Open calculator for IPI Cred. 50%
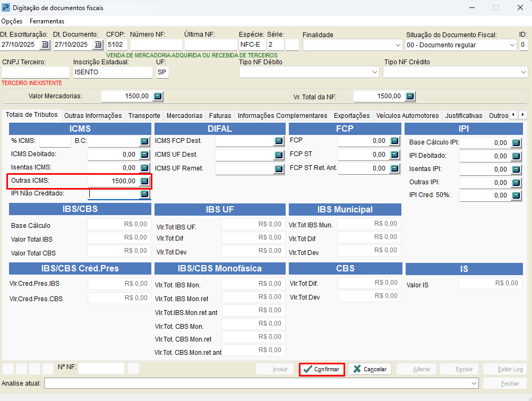 [x=516, y=195]
